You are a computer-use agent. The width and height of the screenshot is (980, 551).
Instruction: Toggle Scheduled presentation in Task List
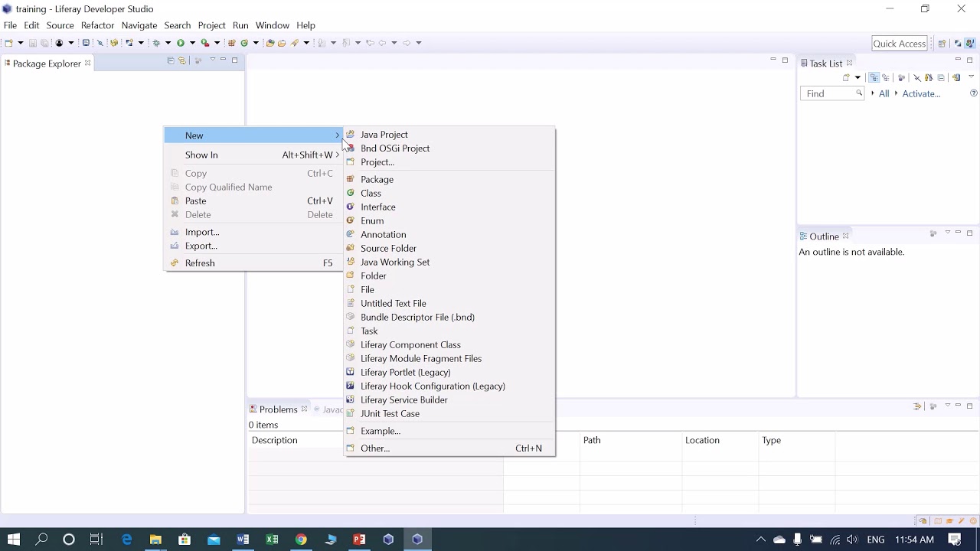(x=886, y=77)
